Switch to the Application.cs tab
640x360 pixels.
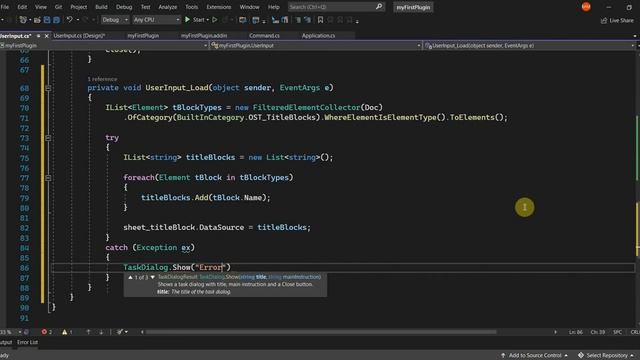tap(318, 36)
